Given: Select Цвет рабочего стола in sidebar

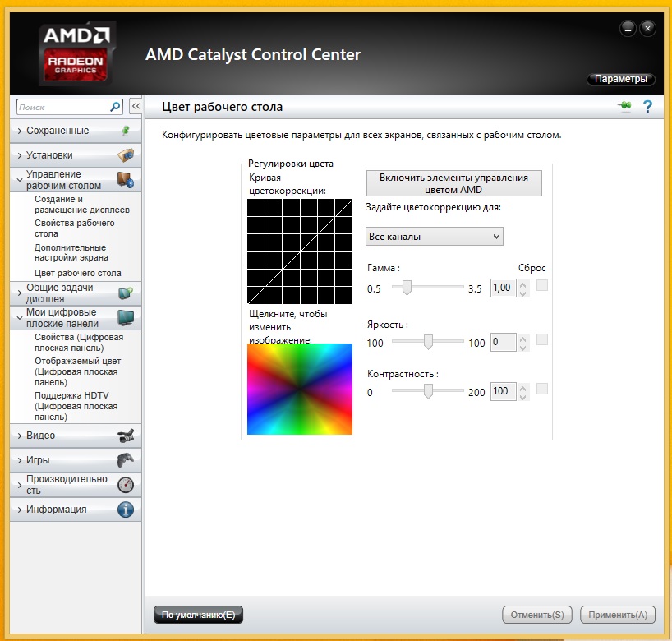Looking at the screenshot, I should click(x=77, y=273).
